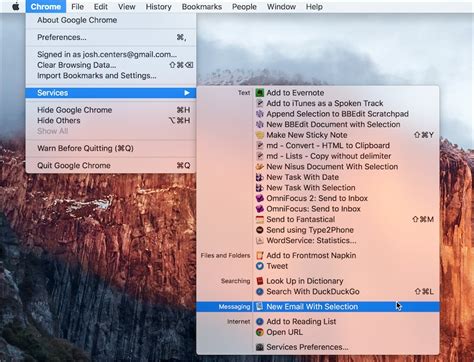The image size is (474, 362).
Task: Choose Clear Browsing Data
Action: [x=111, y=65]
